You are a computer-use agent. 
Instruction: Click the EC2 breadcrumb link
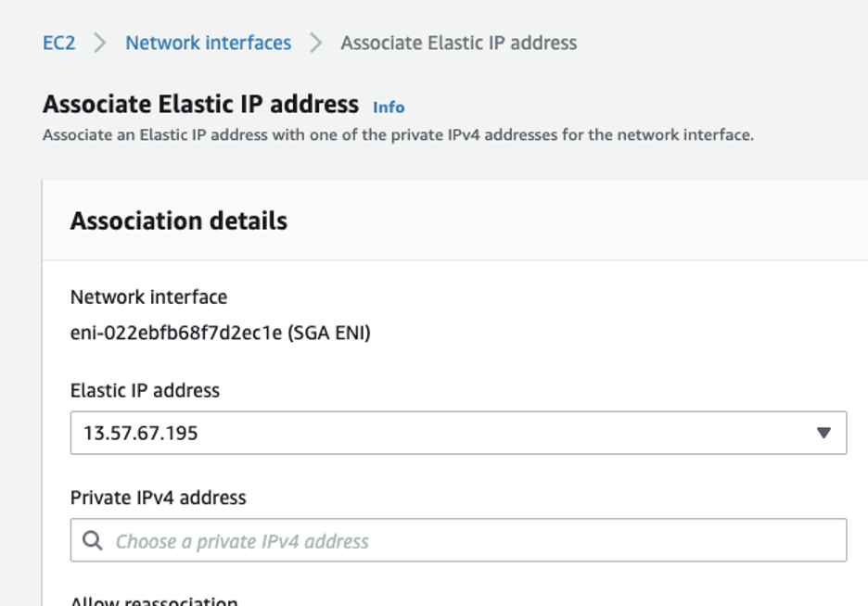click(x=55, y=43)
